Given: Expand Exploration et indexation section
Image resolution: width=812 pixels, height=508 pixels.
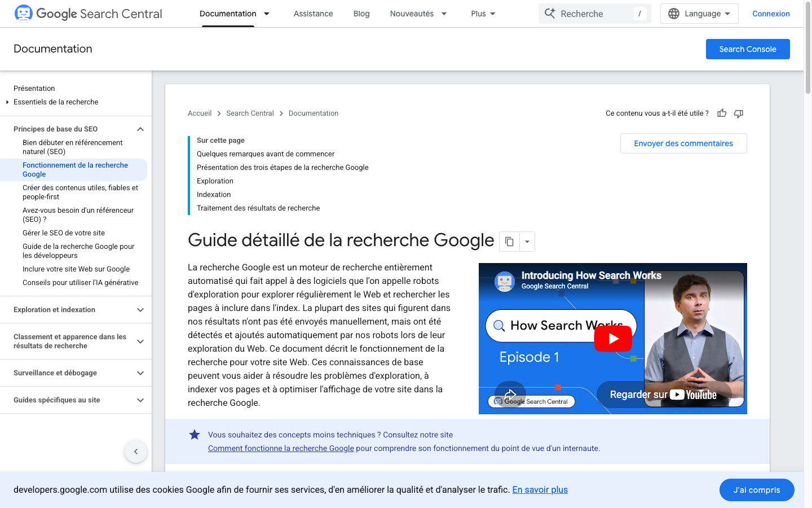Looking at the screenshot, I should 140,310.
